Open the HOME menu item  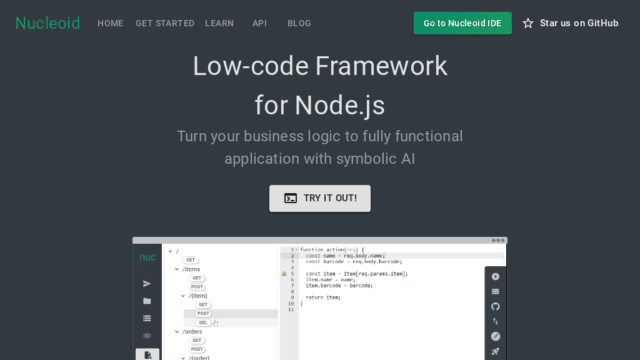coord(110,23)
